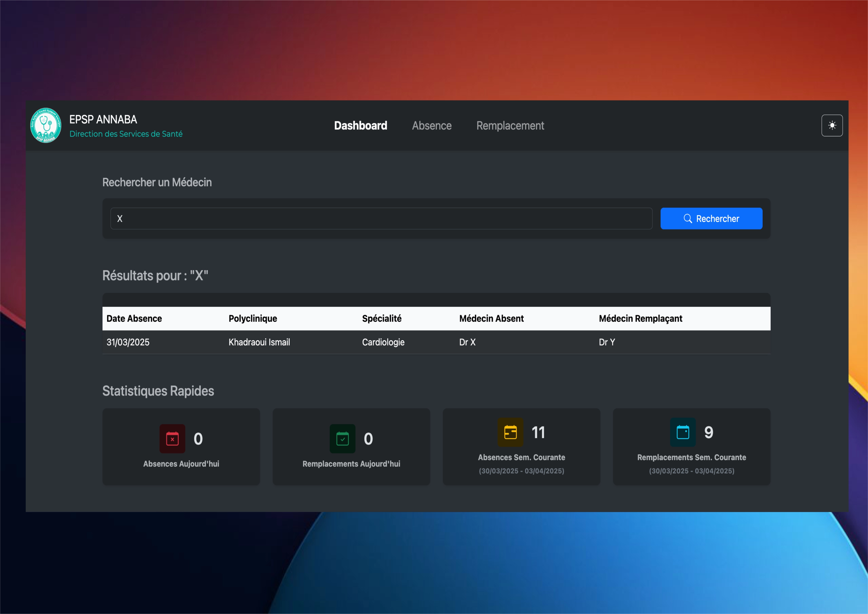868x614 pixels.
Task: Go to the Remplacement tab
Action: [510, 125]
